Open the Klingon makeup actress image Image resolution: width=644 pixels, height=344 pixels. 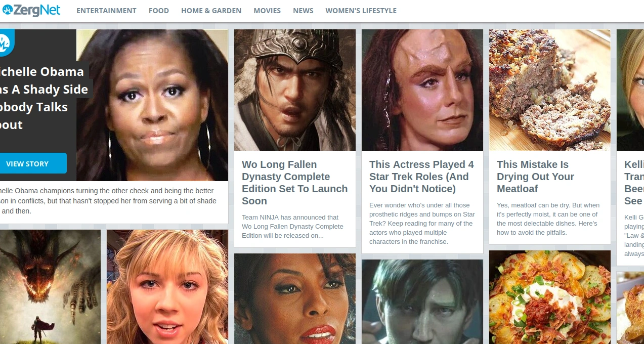tap(422, 90)
